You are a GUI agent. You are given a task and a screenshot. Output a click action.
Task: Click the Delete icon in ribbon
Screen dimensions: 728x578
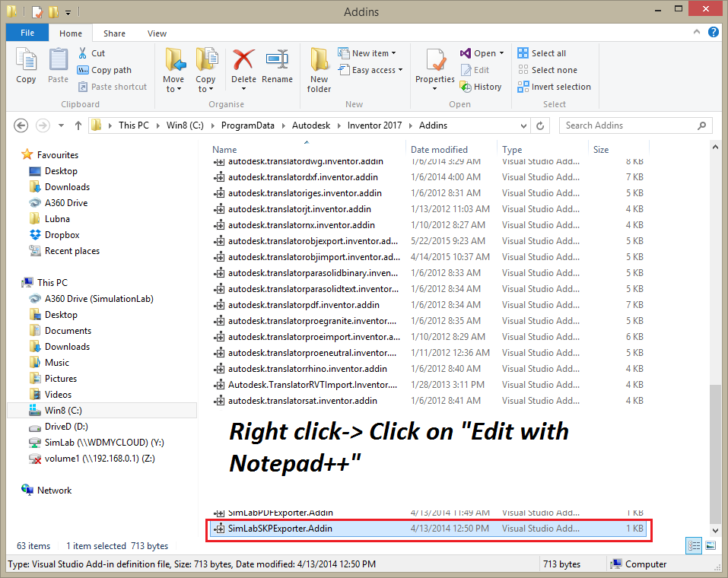243,65
